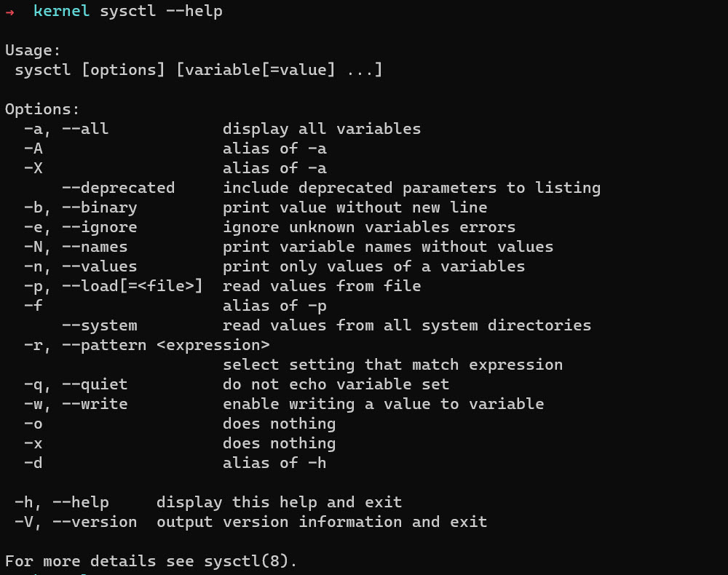Click 'select setting that match expression' text
This screenshot has height=575, width=728.
point(392,365)
